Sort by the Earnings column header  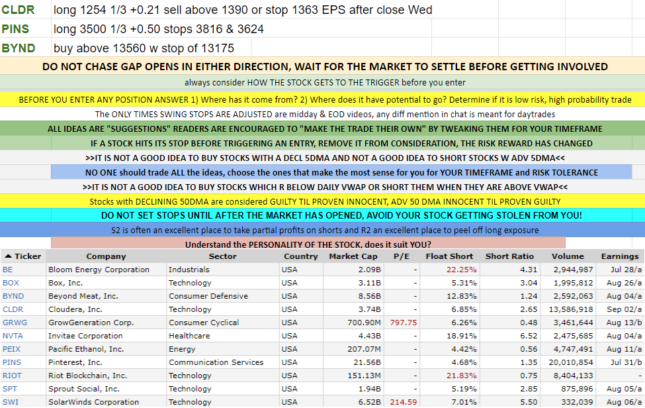tap(620, 256)
